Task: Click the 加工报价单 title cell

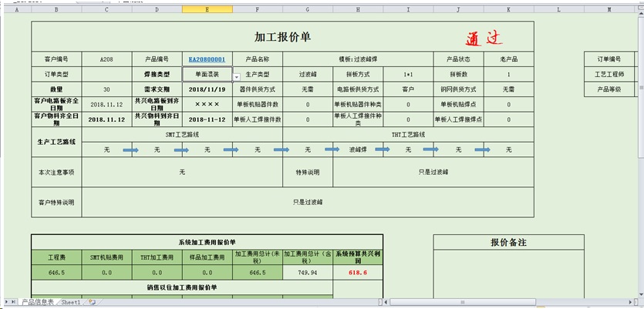Action: [282, 37]
